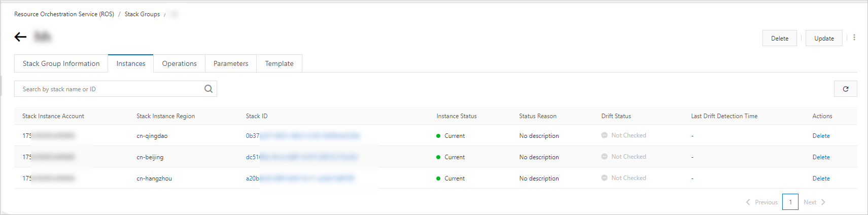
Task: Click the Status Reason column header
Action: (538, 116)
